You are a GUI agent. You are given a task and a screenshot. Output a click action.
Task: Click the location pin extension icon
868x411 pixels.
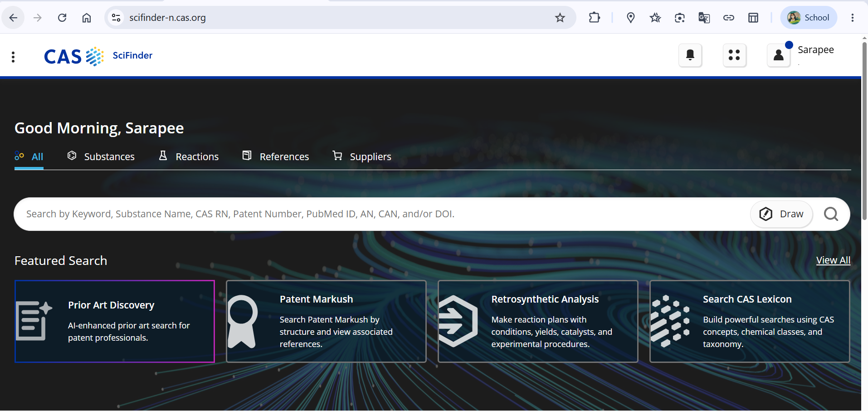click(630, 18)
